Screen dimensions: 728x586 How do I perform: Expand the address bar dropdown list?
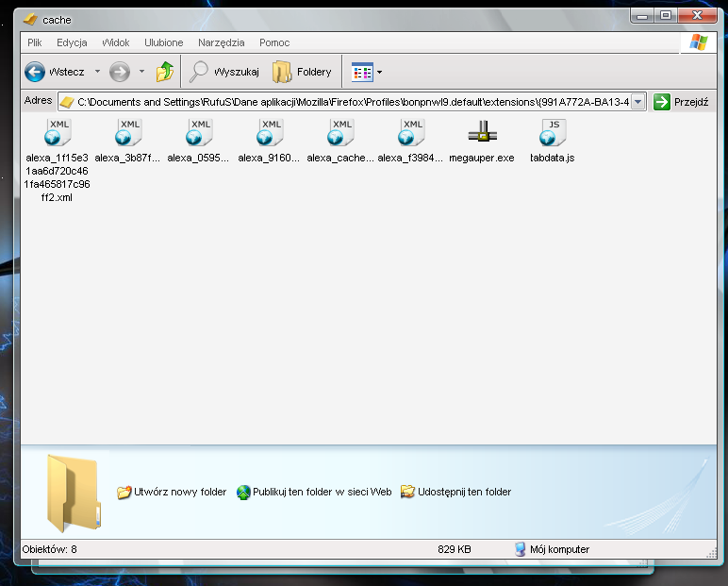coord(637,102)
